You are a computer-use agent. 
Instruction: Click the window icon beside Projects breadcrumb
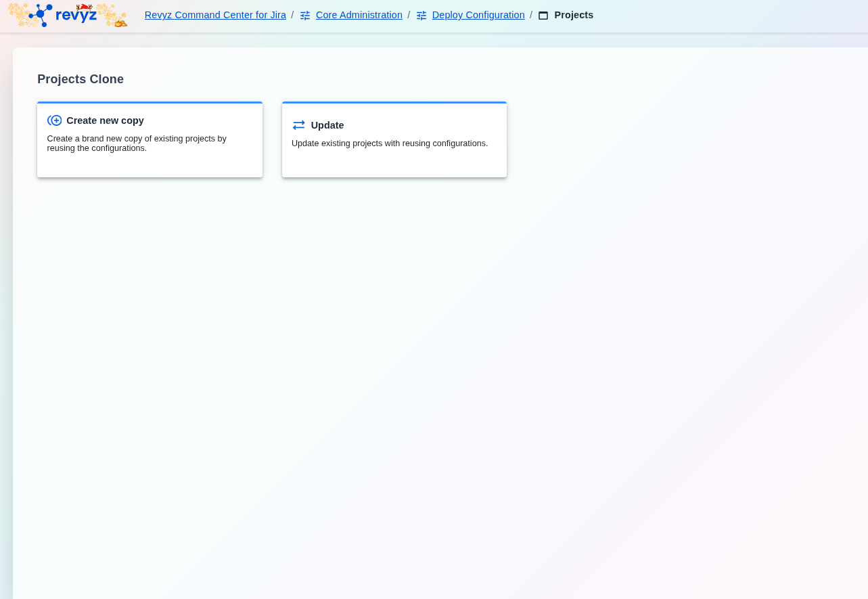(543, 16)
